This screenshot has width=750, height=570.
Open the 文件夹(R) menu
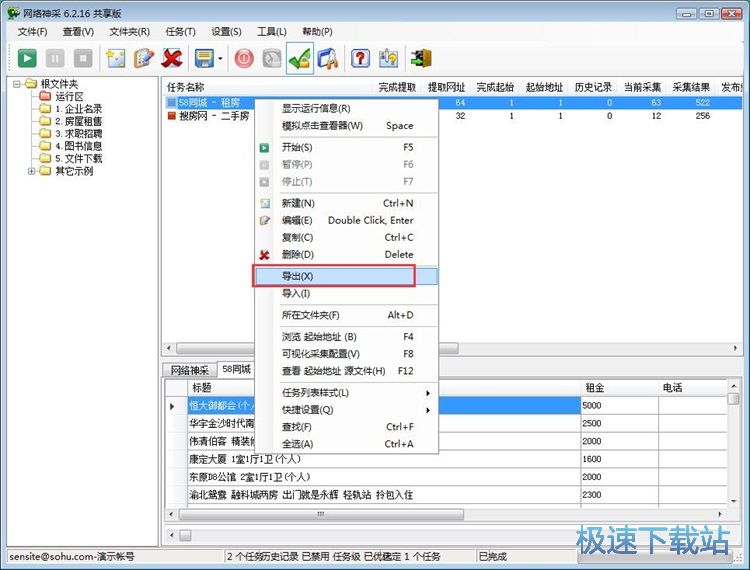tap(130, 32)
